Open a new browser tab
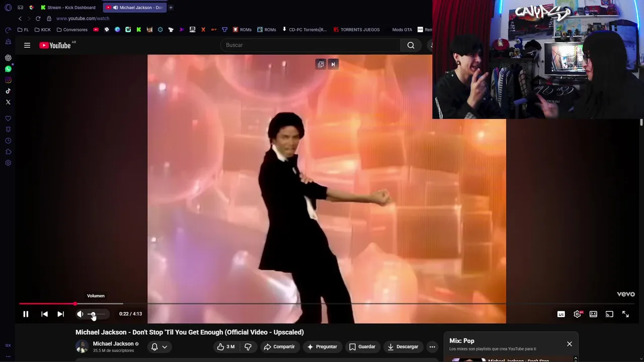 pyautogui.click(x=171, y=8)
